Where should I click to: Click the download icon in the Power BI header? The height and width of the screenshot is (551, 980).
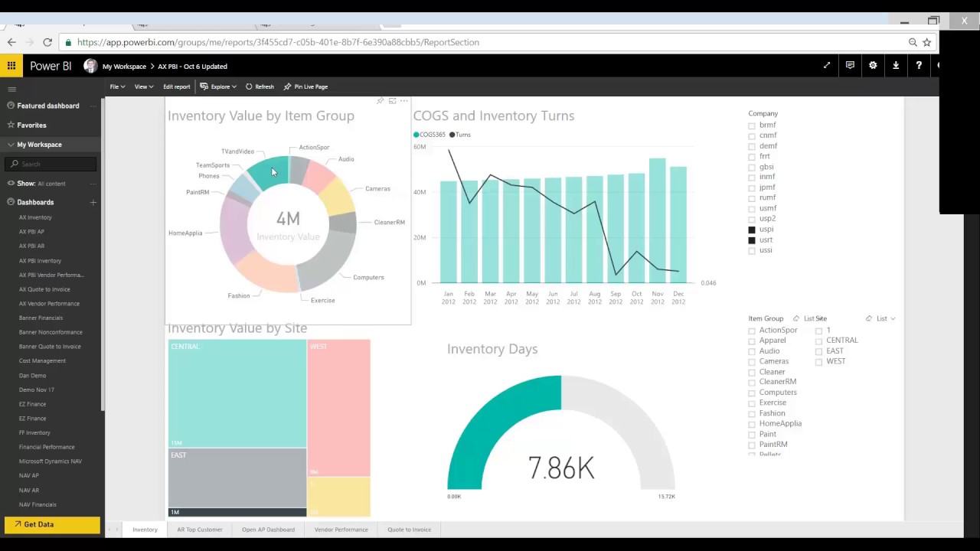pos(896,66)
